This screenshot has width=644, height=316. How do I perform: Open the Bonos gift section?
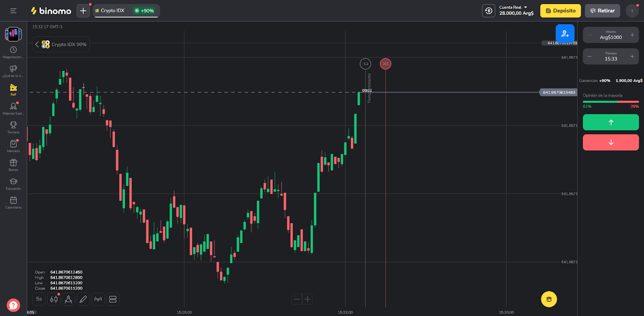coord(13,165)
